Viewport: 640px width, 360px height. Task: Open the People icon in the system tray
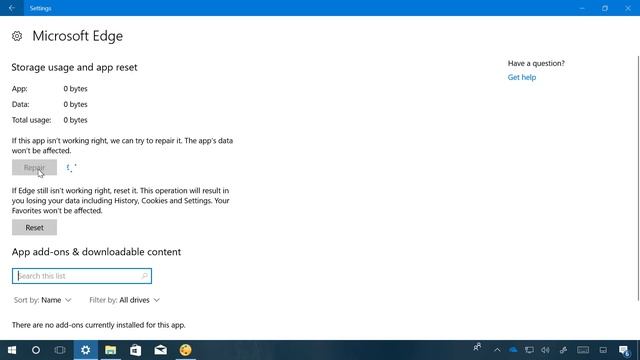click(x=477, y=348)
